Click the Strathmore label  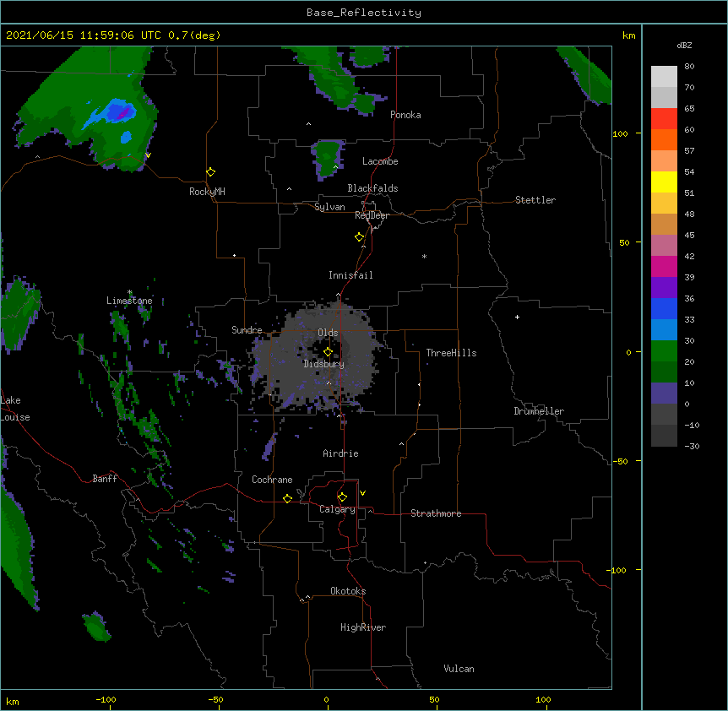point(436,513)
